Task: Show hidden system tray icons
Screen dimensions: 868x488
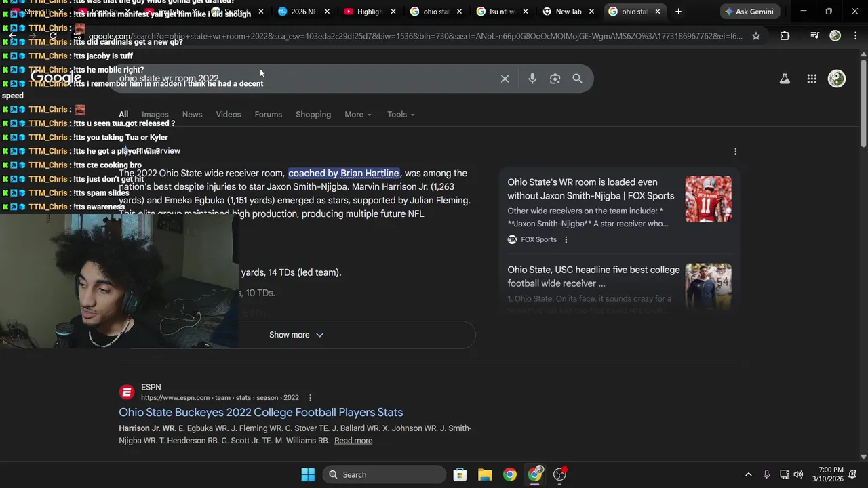Action: tap(748, 474)
